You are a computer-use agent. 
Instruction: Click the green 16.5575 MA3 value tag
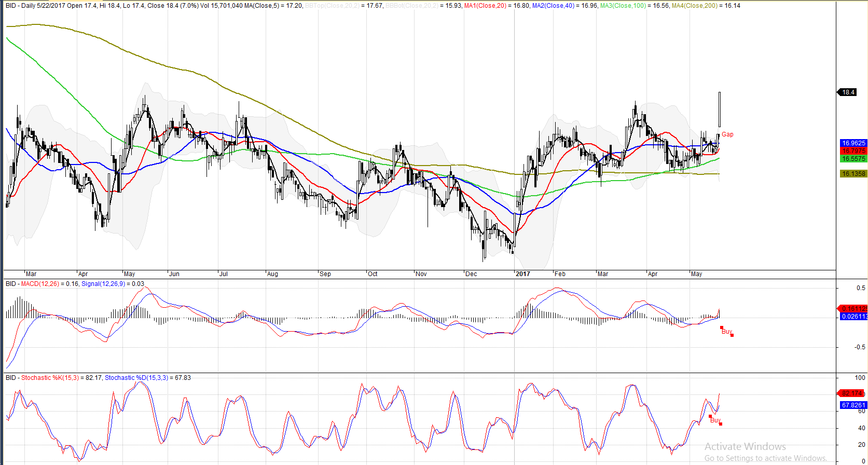click(853, 159)
